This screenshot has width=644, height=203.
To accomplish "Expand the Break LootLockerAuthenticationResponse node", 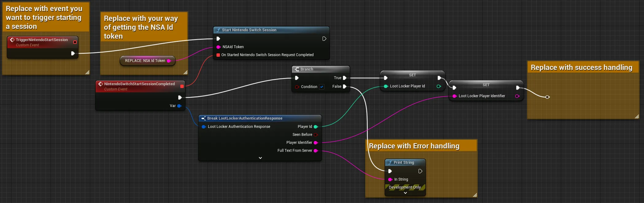I will (260, 158).
